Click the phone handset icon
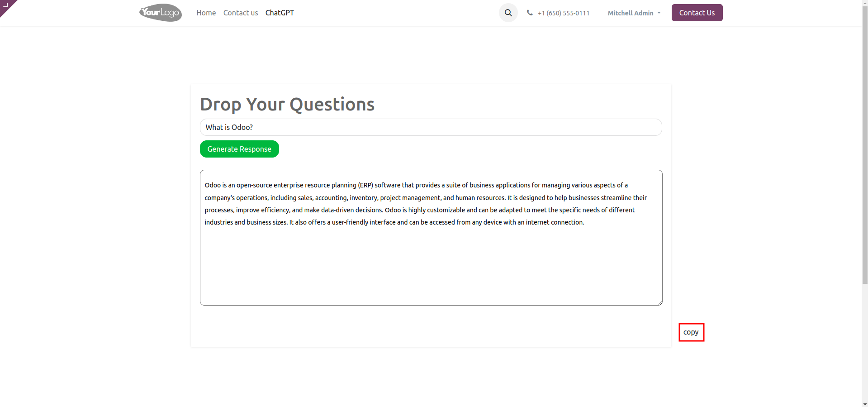Image resolution: width=868 pixels, height=407 pixels. pos(530,13)
